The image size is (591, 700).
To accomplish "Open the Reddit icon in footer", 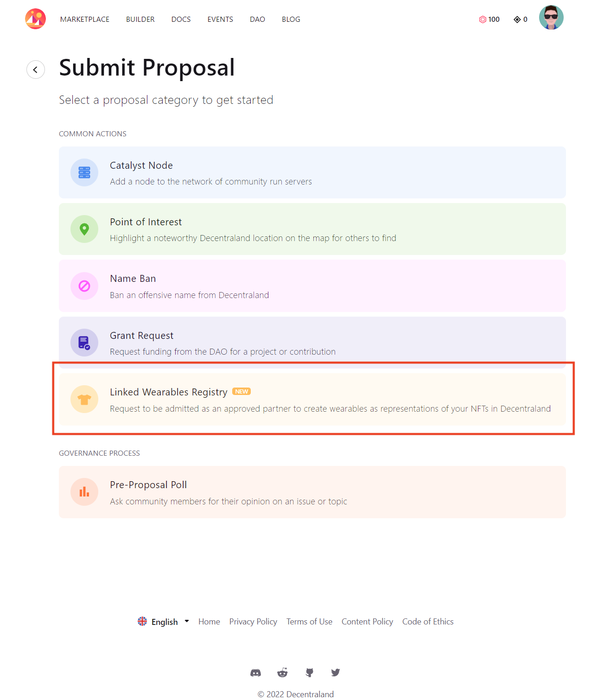I will [282, 673].
